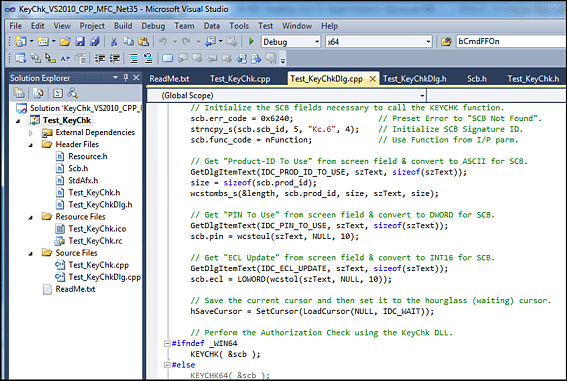
Task: Collapse the Test_KeyChk project node
Action: (18, 121)
